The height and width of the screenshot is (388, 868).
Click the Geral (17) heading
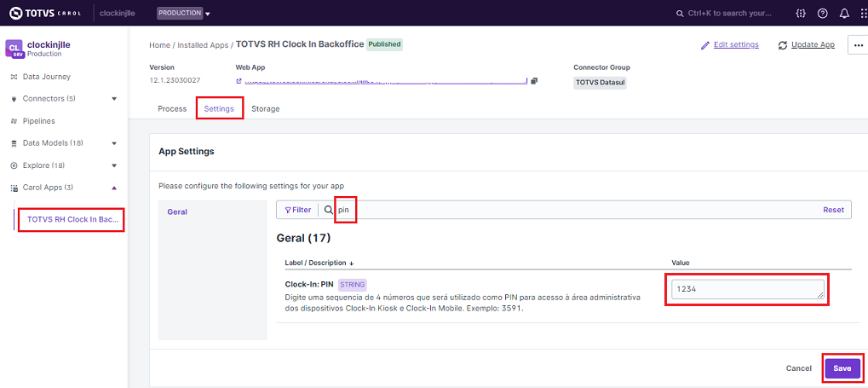(x=303, y=239)
